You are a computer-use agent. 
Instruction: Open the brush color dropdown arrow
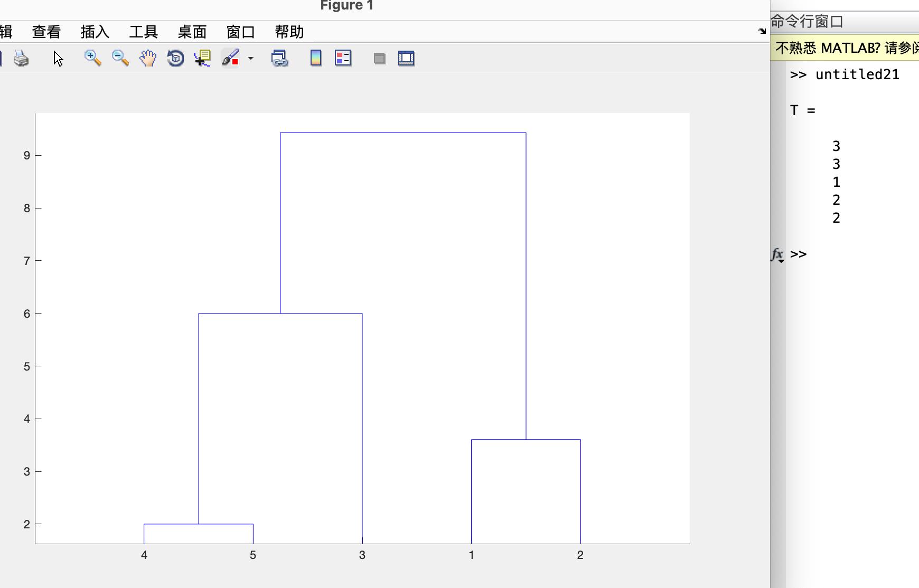pos(251,59)
